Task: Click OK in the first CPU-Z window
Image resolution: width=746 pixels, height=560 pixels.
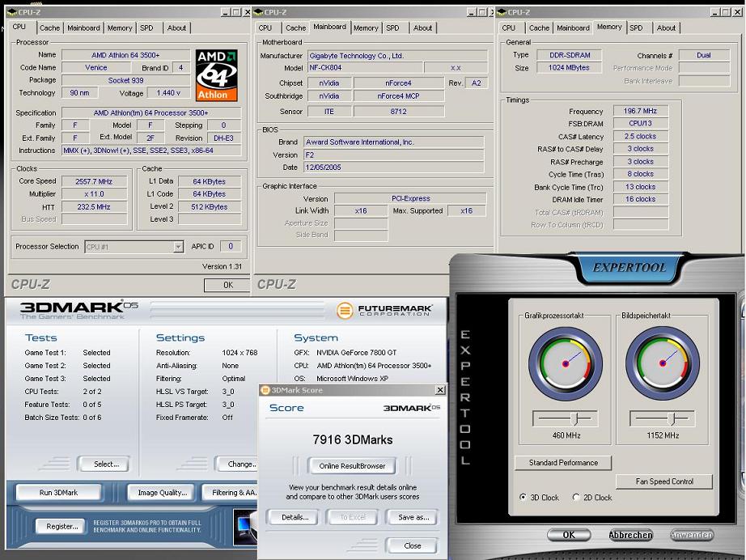Action: (x=227, y=285)
